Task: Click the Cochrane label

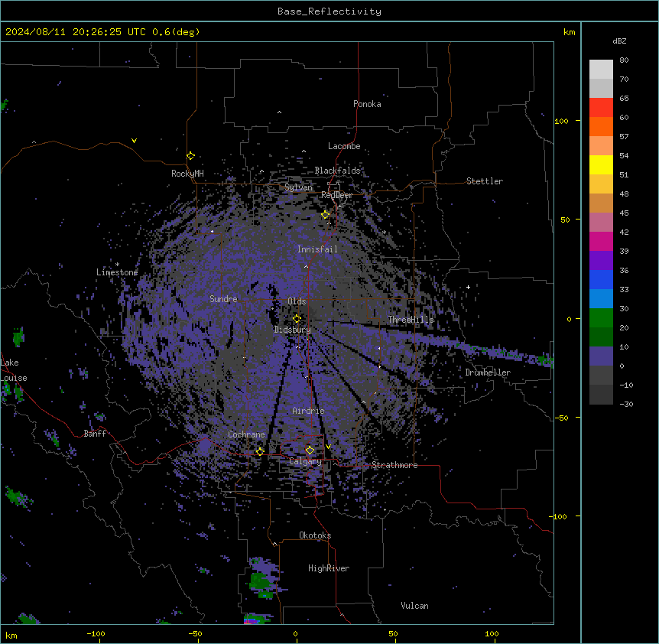Action: tap(246, 434)
